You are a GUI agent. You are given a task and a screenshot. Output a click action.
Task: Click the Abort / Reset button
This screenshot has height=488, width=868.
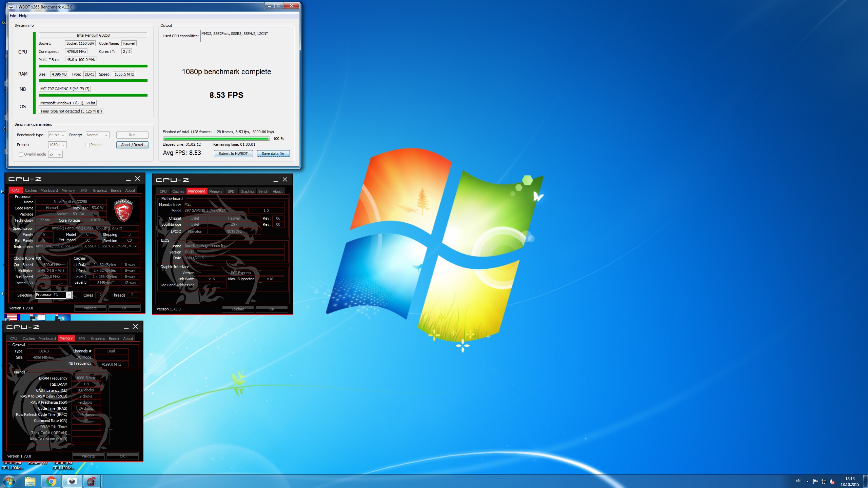pyautogui.click(x=132, y=145)
